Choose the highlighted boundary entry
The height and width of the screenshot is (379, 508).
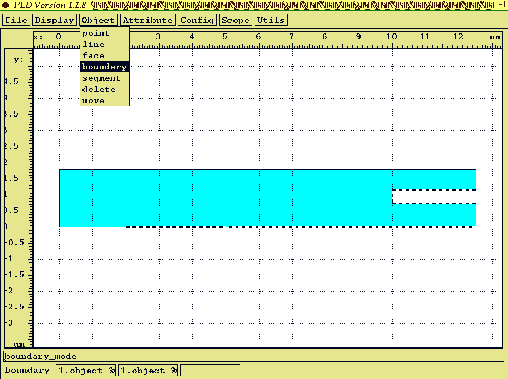(104, 67)
